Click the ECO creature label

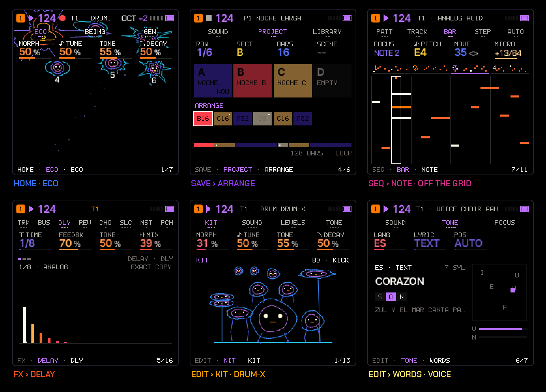coord(40,32)
